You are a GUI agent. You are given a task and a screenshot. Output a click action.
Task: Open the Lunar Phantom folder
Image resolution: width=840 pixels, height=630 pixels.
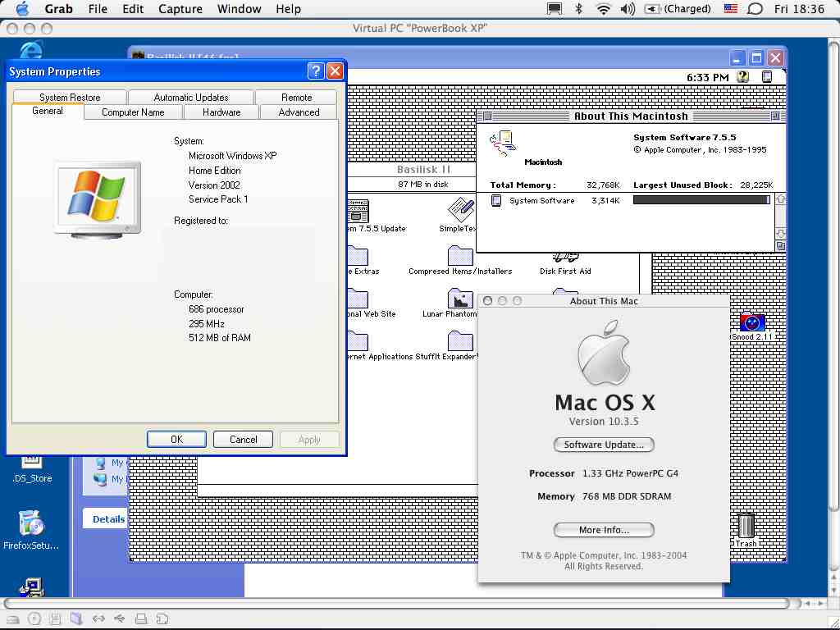coord(460,299)
